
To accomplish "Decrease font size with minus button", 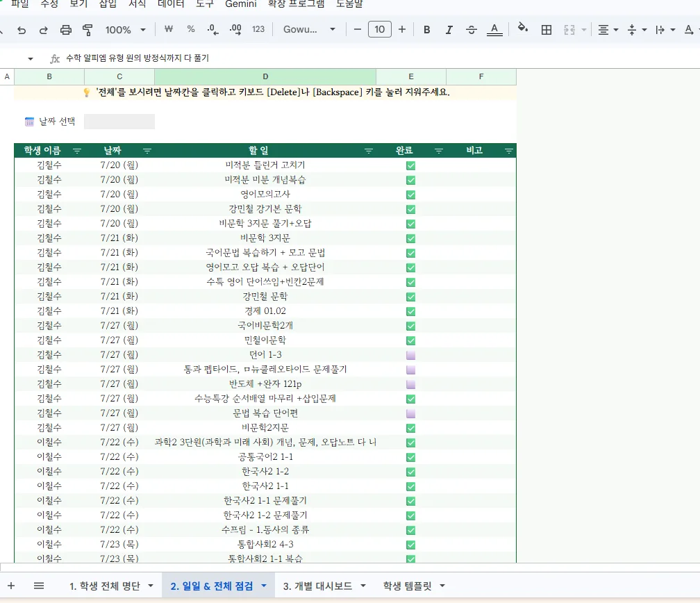I will pyautogui.click(x=357, y=29).
